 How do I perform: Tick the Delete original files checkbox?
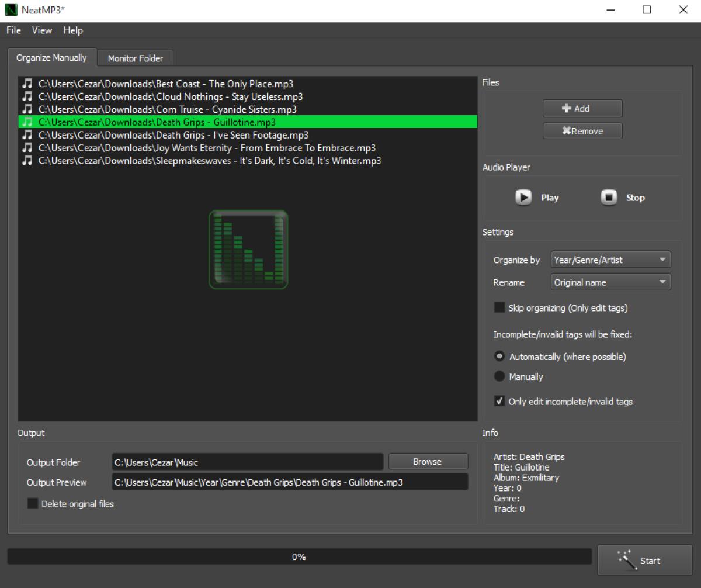point(33,503)
